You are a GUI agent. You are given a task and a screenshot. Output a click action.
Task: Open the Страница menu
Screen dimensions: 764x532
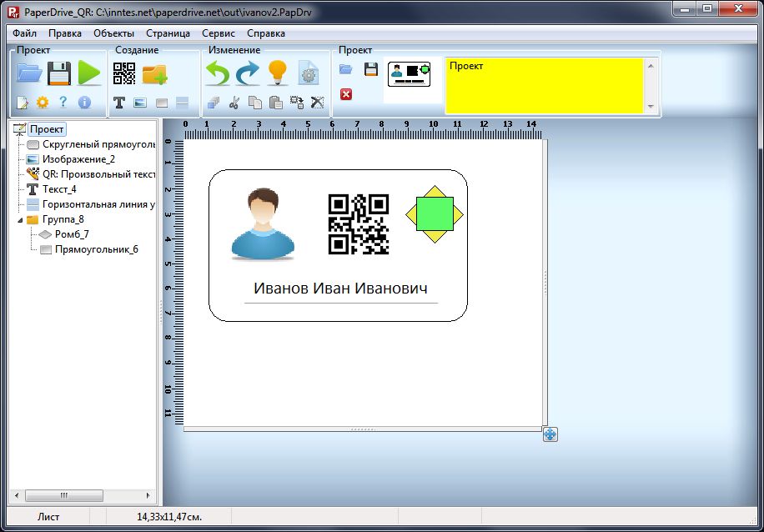168,33
